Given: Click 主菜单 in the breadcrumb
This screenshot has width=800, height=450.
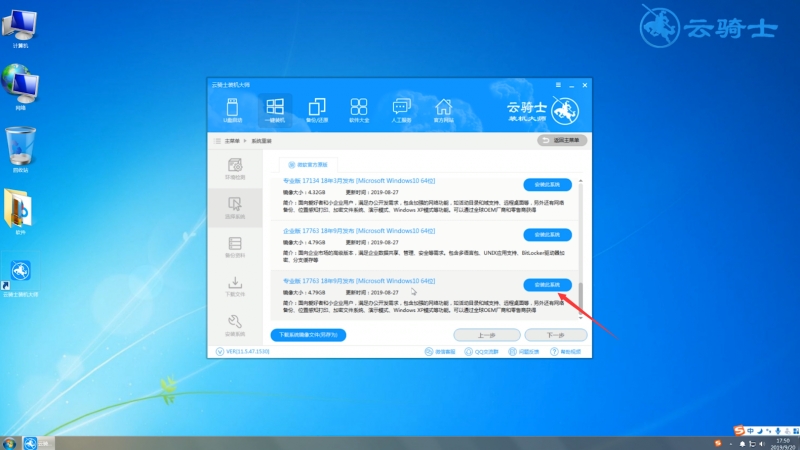Looking at the screenshot, I should point(232,141).
